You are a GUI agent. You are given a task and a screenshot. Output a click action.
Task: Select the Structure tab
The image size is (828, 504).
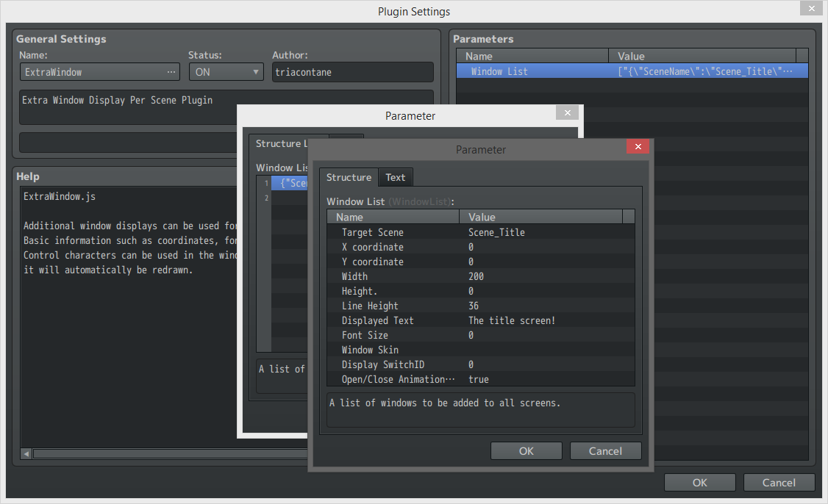[349, 177]
